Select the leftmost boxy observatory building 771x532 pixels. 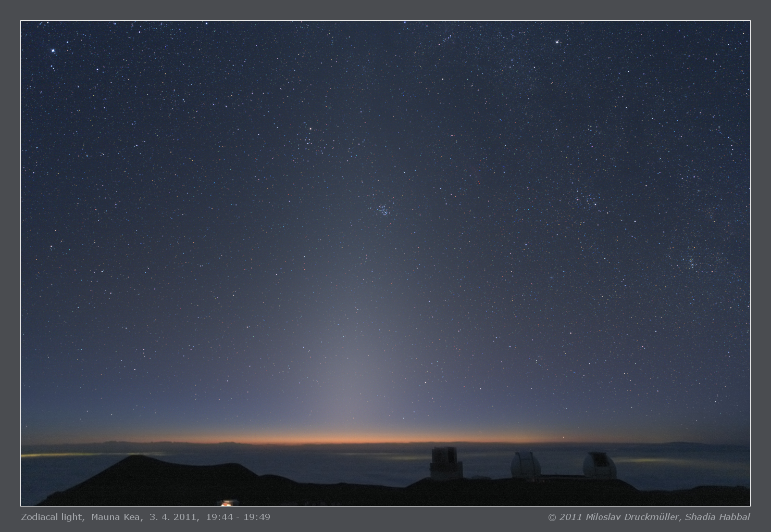point(446,463)
